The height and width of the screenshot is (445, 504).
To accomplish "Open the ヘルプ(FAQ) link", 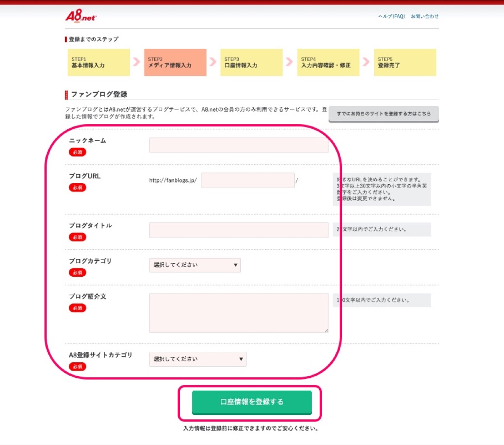I will (x=391, y=16).
